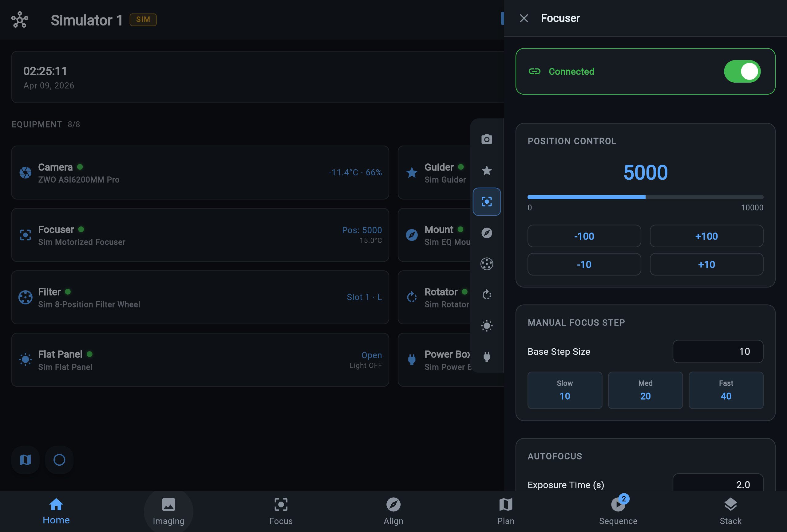Switch to the Plan tab
787x532 pixels.
pyautogui.click(x=506, y=511)
